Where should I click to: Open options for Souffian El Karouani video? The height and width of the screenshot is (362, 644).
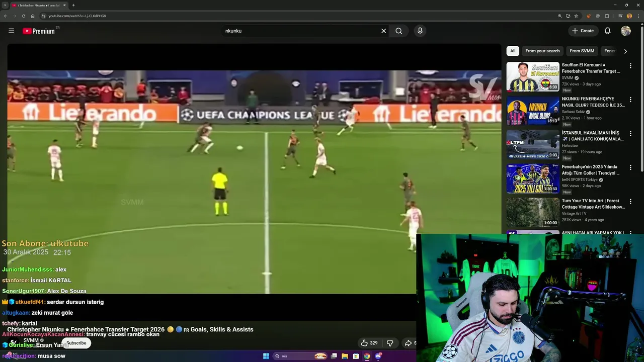pos(630,65)
